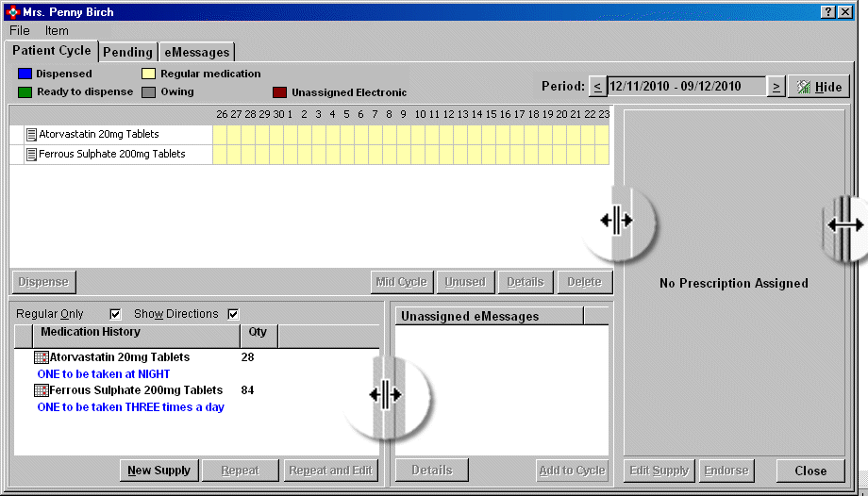Hide the prescription panel using the Hide button

click(x=818, y=87)
